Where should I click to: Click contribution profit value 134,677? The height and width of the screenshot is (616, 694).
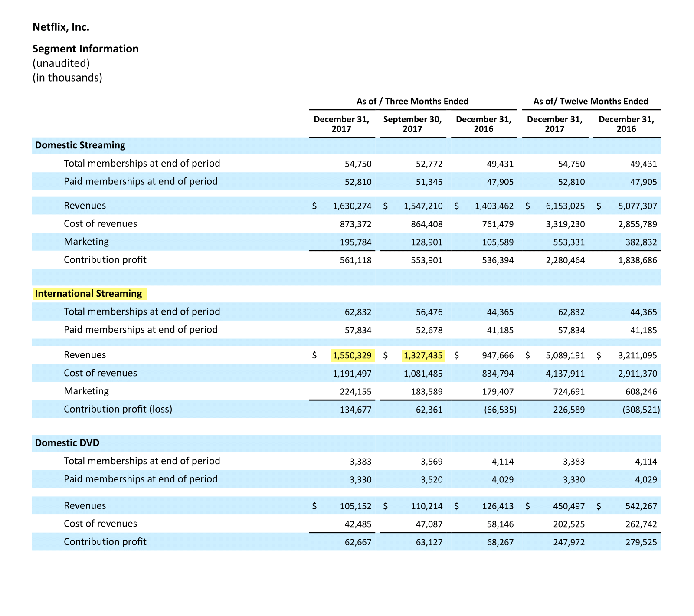[x=356, y=410]
